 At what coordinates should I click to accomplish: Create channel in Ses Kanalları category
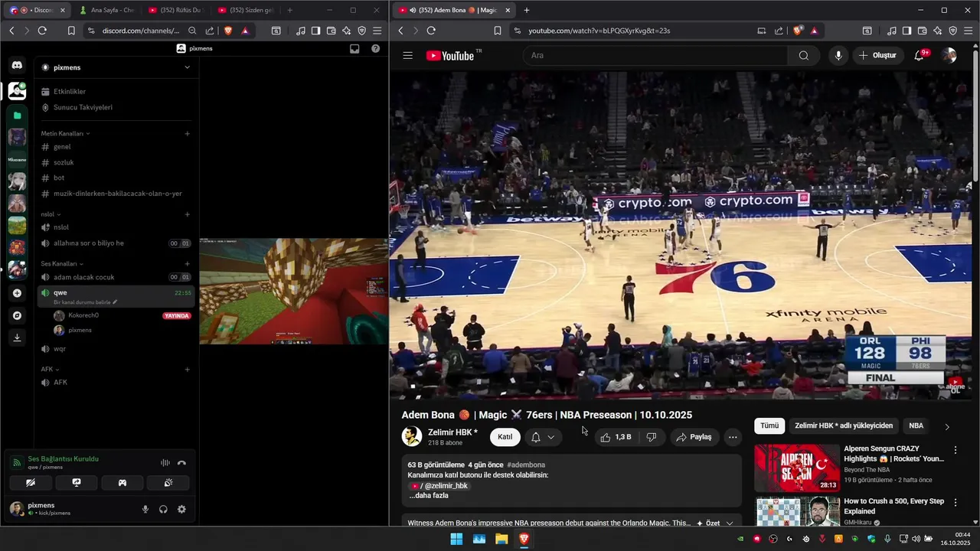pos(187,263)
